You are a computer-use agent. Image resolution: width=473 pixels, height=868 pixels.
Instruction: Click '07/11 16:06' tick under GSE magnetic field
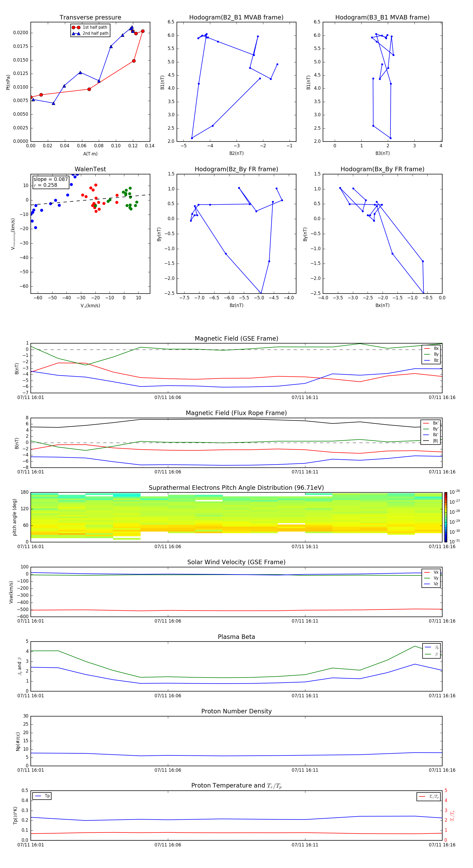point(168,398)
